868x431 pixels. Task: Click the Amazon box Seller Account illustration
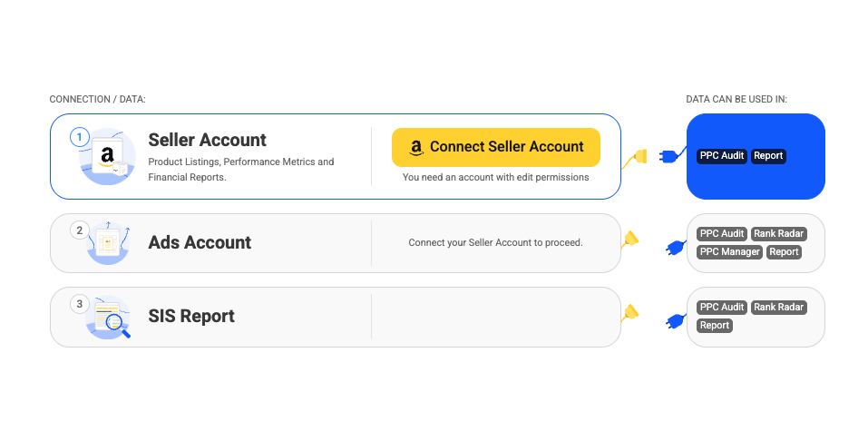coord(108,157)
